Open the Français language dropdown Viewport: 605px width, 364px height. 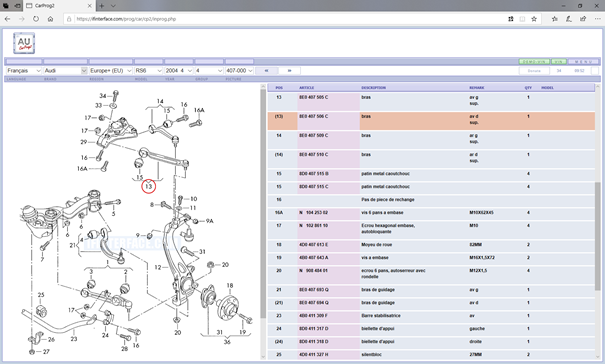pos(24,71)
